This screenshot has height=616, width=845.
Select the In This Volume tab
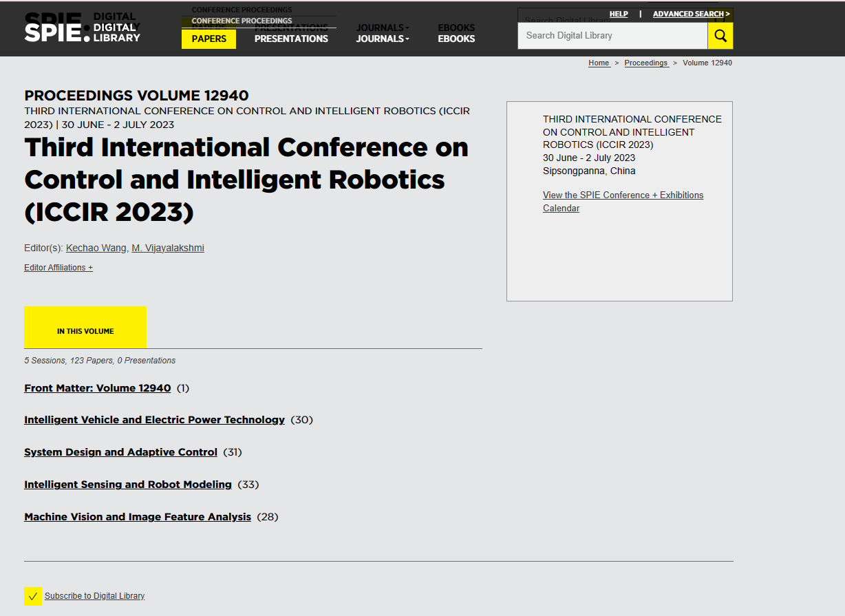[x=85, y=328]
